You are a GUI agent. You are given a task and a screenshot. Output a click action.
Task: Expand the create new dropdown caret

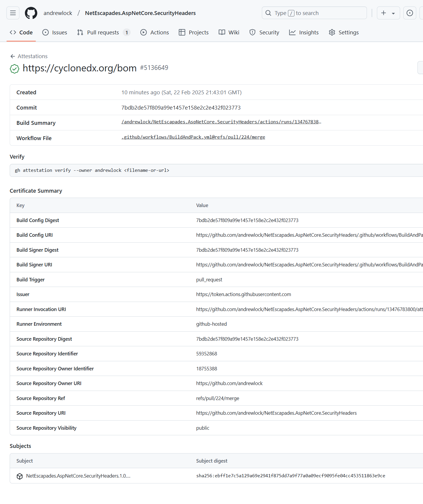pyautogui.click(x=393, y=13)
